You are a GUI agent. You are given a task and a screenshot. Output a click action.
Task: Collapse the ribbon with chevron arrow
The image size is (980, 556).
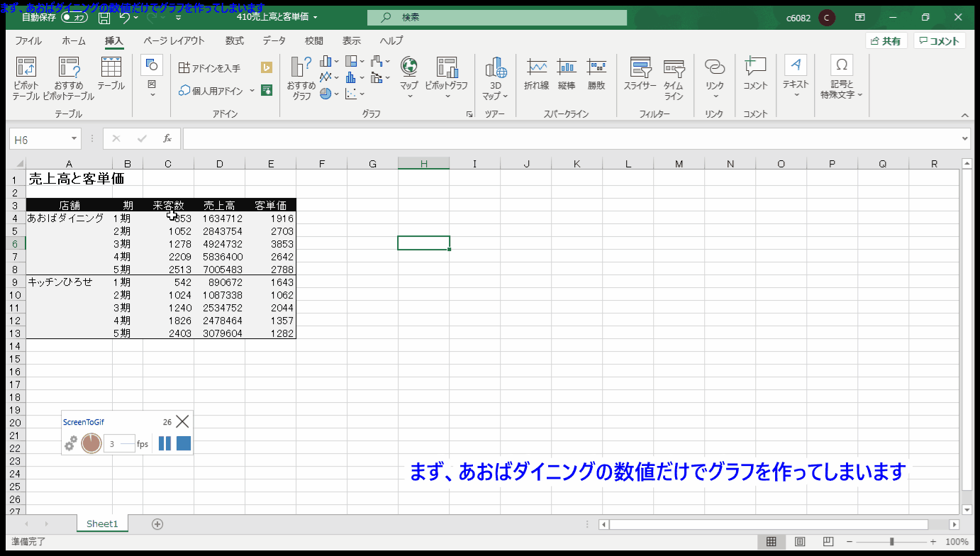[964, 115]
